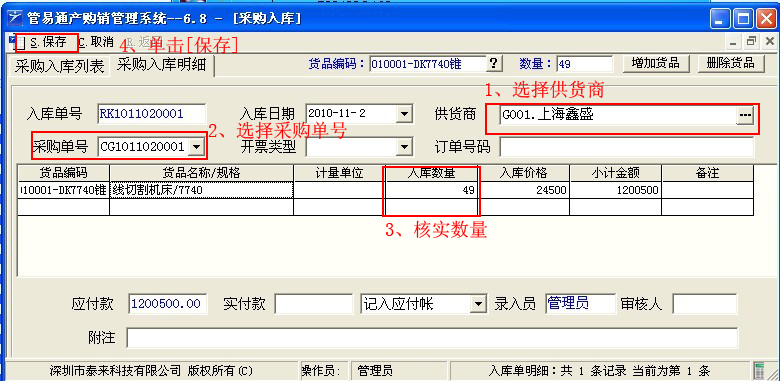Click the 应付款 field 1200500.00

tap(168, 304)
